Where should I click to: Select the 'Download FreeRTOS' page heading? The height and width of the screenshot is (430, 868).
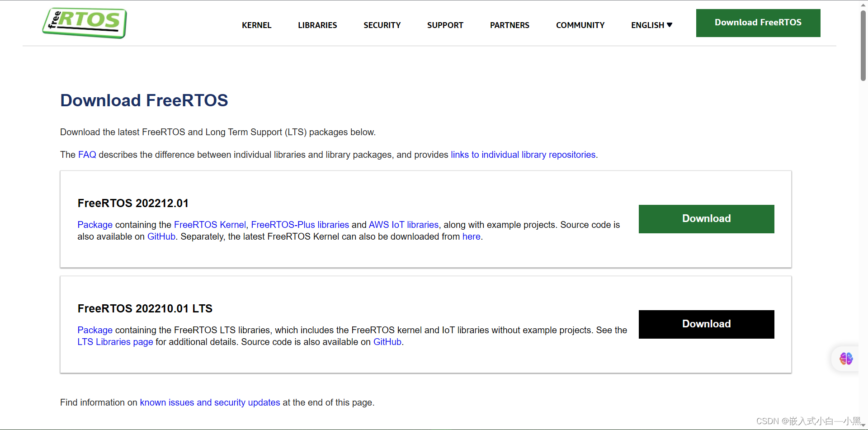tap(144, 100)
